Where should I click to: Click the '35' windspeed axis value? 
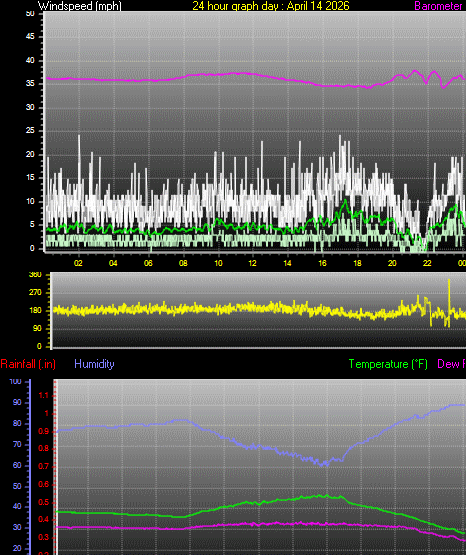point(30,84)
